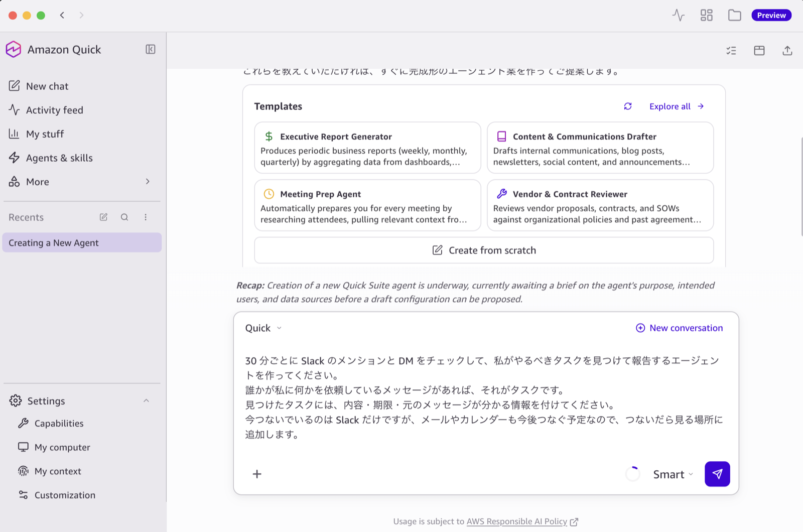Click the Amazon Quick logo icon

[14, 49]
